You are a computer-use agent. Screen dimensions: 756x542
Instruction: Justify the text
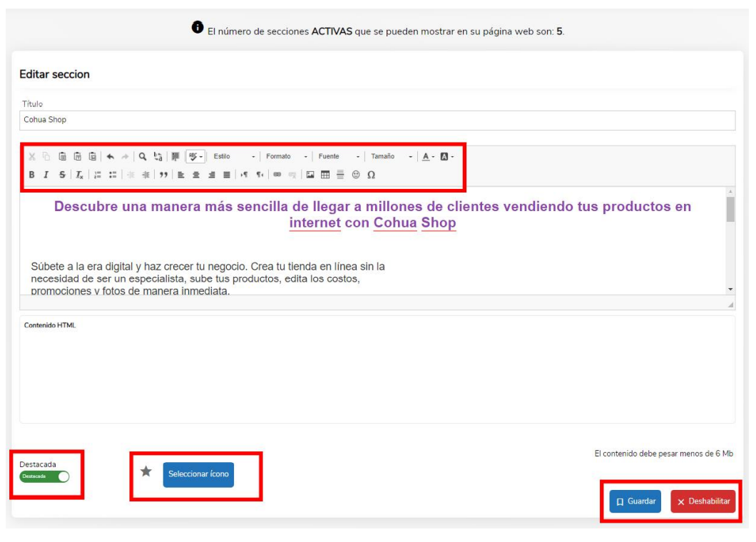click(x=227, y=175)
